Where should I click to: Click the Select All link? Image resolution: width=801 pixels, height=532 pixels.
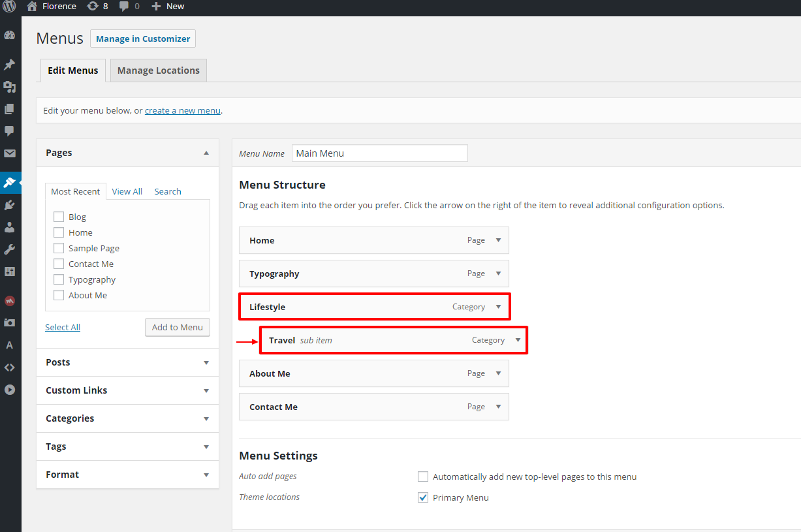pyautogui.click(x=63, y=327)
